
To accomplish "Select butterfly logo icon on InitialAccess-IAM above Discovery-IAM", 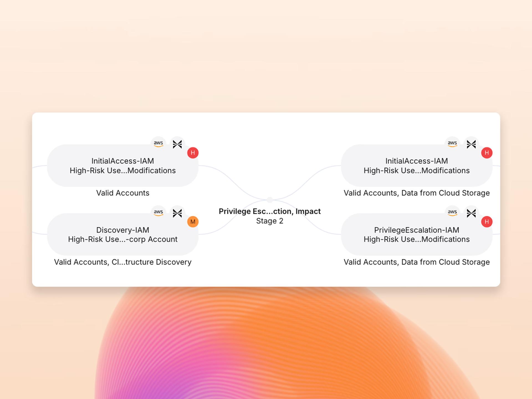I will (x=177, y=144).
